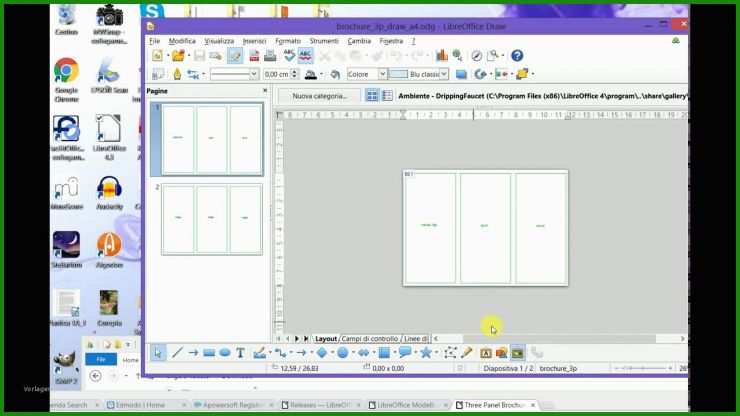
Task: Open the Formato menu
Action: click(x=288, y=41)
